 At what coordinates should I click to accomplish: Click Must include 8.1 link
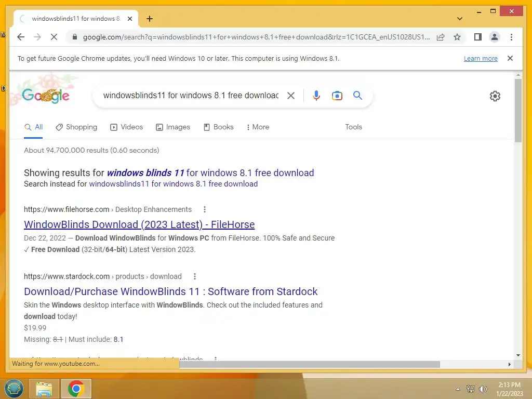118,339
